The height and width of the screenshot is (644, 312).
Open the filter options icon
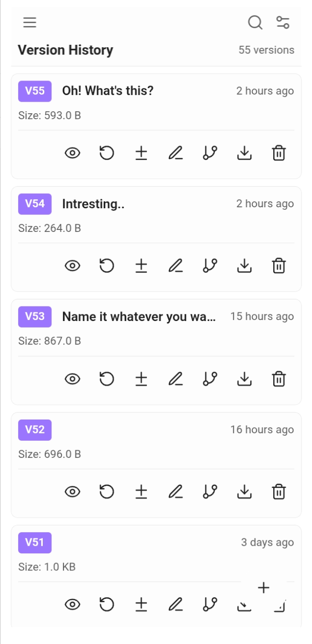pos(283,22)
